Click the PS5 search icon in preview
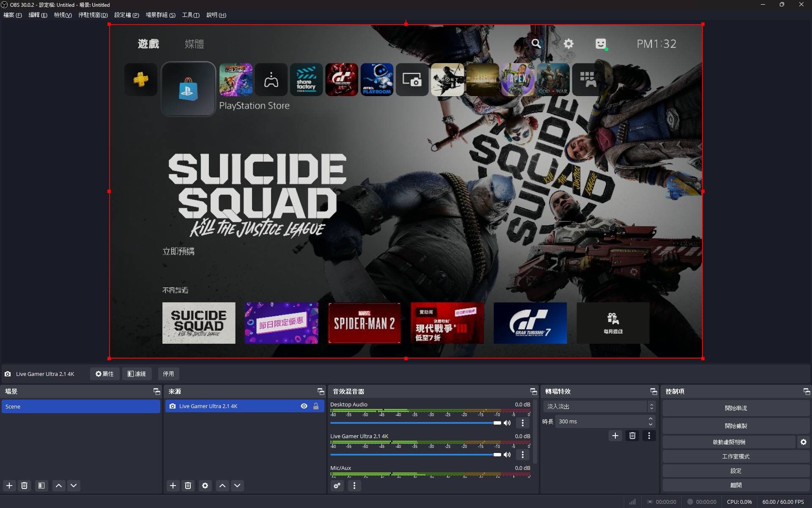Viewport: 812px width, 508px height. click(x=536, y=44)
